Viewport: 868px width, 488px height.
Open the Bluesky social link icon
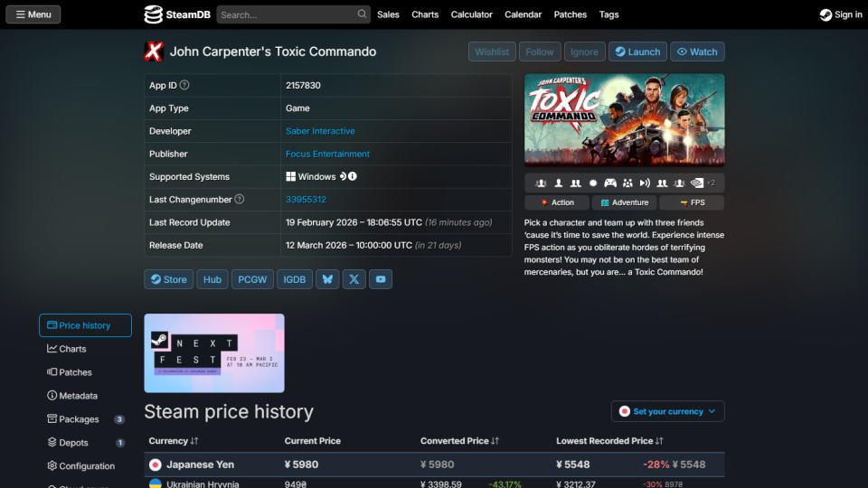pos(327,279)
